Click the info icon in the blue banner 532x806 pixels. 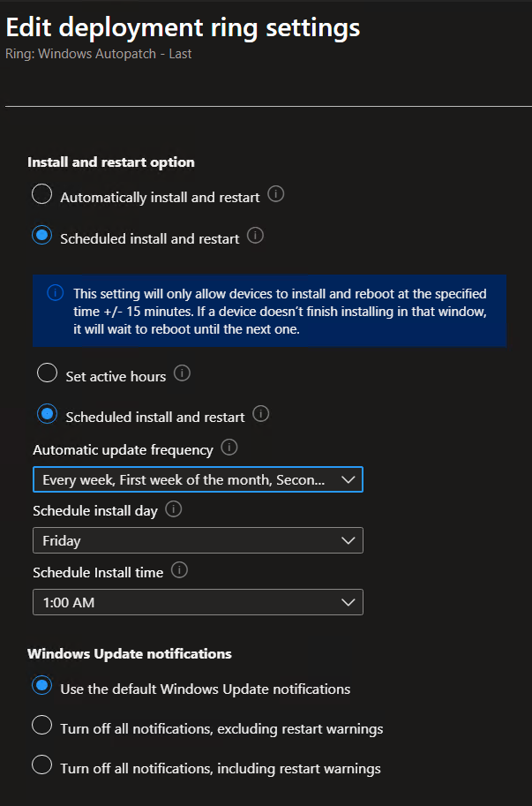click(x=55, y=293)
